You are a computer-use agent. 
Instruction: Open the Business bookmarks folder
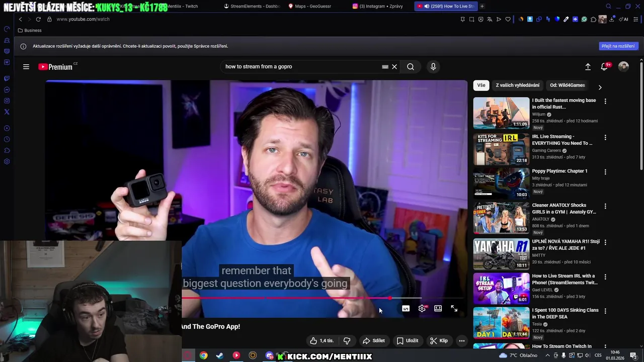click(30, 30)
